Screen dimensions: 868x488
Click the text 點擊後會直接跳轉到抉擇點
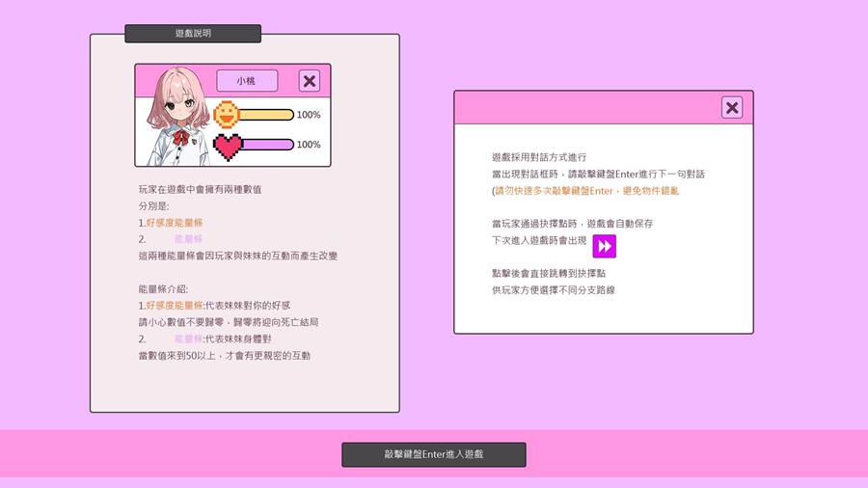point(549,273)
